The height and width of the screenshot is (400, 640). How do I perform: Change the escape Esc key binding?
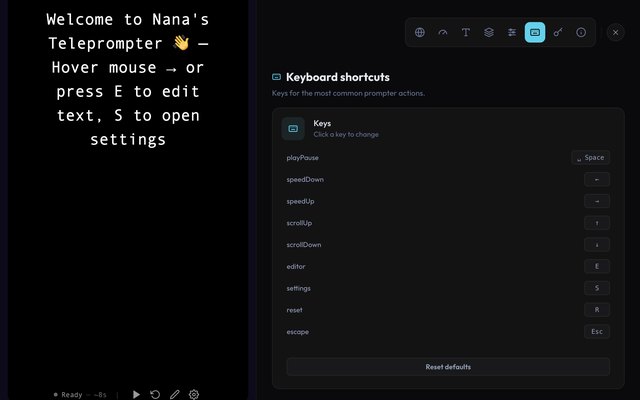point(597,332)
